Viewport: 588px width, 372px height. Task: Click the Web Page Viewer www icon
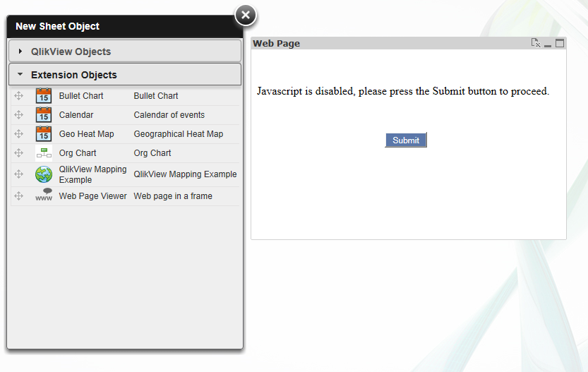pos(44,196)
